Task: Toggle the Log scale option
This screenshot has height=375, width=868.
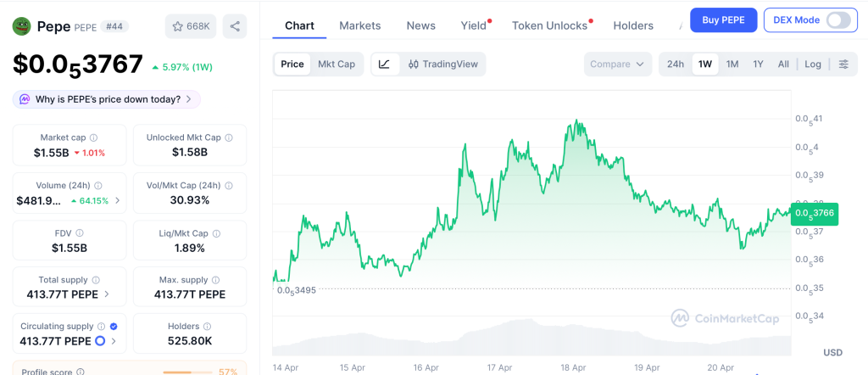Action: [813, 64]
